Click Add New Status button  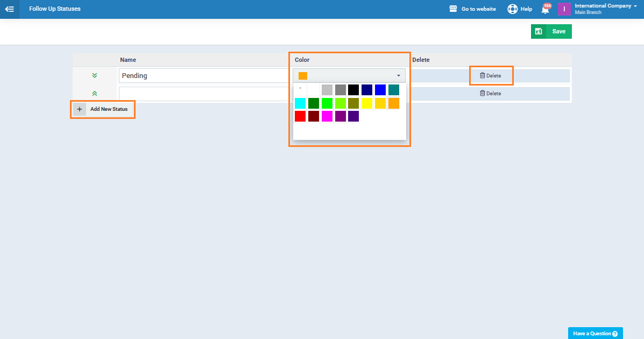(x=109, y=109)
